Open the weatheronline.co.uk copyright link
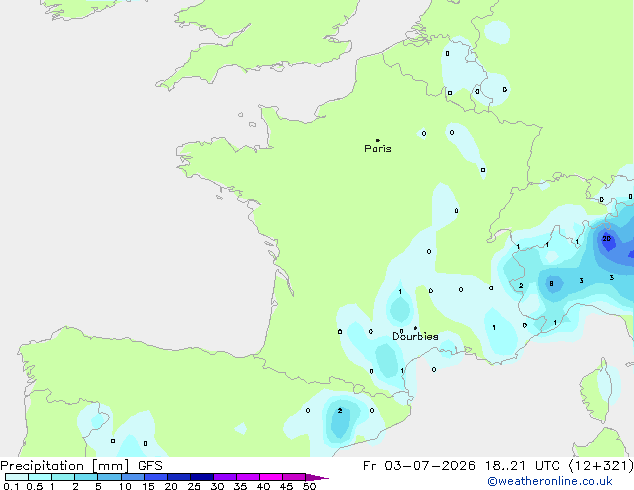The height and width of the screenshot is (490, 634). coord(550,481)
